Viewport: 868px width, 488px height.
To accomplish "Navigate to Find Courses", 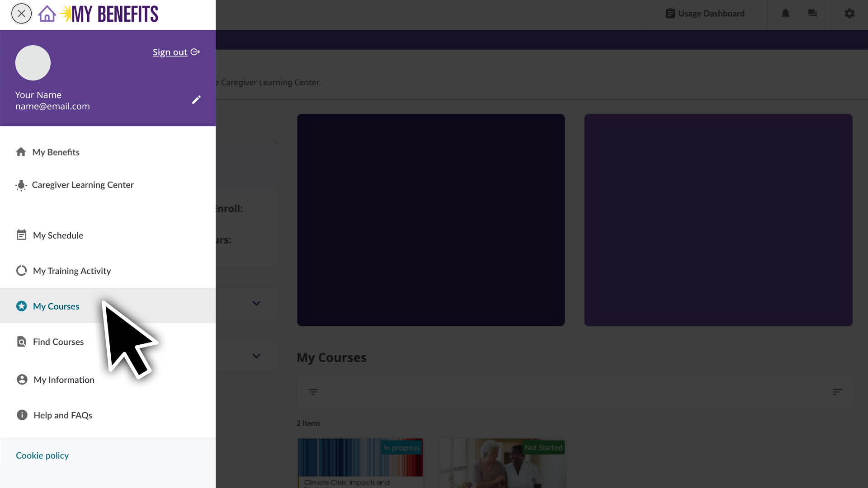I will 58,342.
